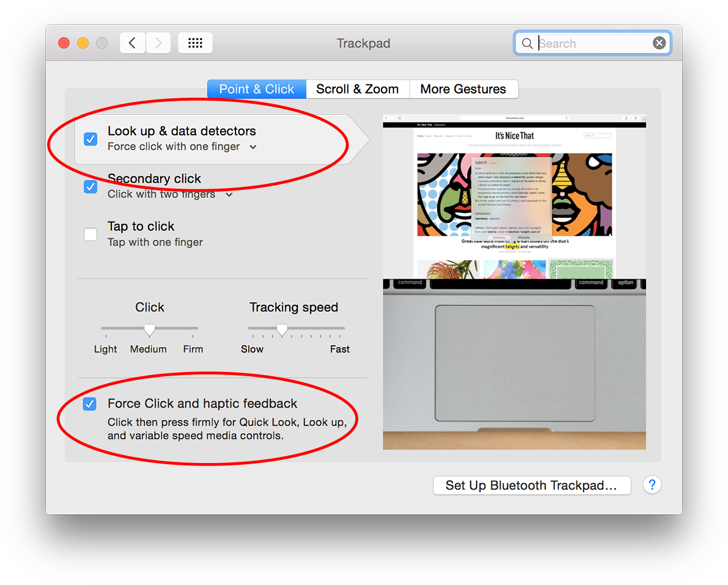This screenshot has height=585, width=728.
Task: Go back with the left chevron button
Action: [x=133, y=43]
